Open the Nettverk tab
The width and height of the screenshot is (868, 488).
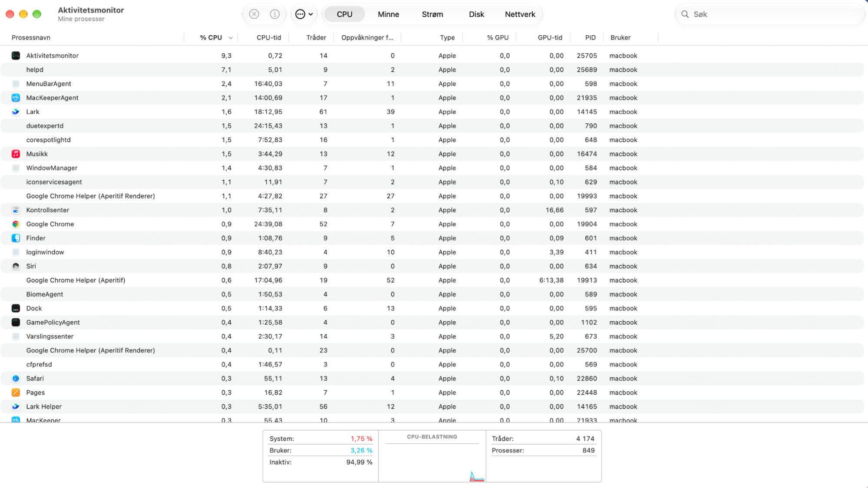coord(520,14)
